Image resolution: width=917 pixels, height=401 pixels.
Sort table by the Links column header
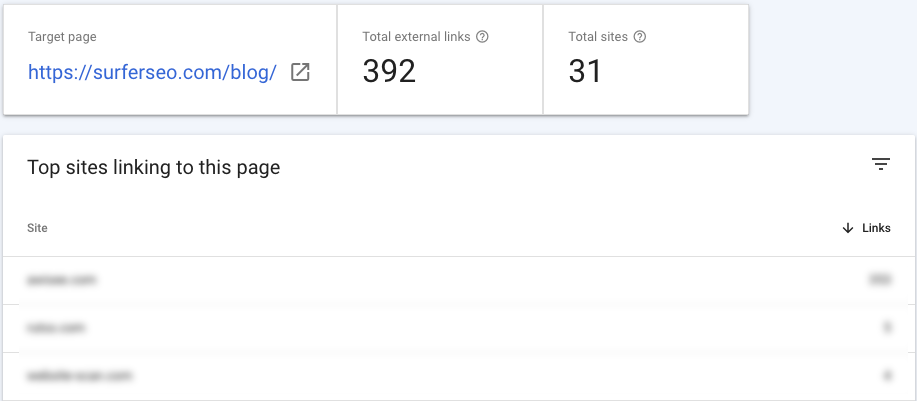(876, 228)
